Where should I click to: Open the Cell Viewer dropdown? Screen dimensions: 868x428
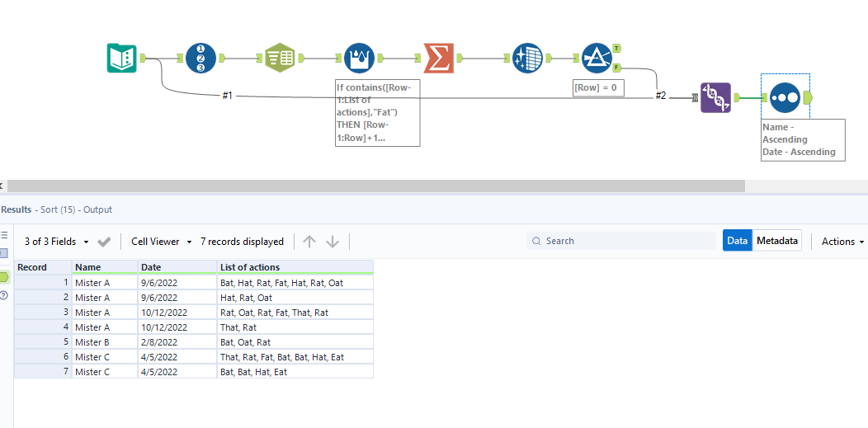[161, 242]
